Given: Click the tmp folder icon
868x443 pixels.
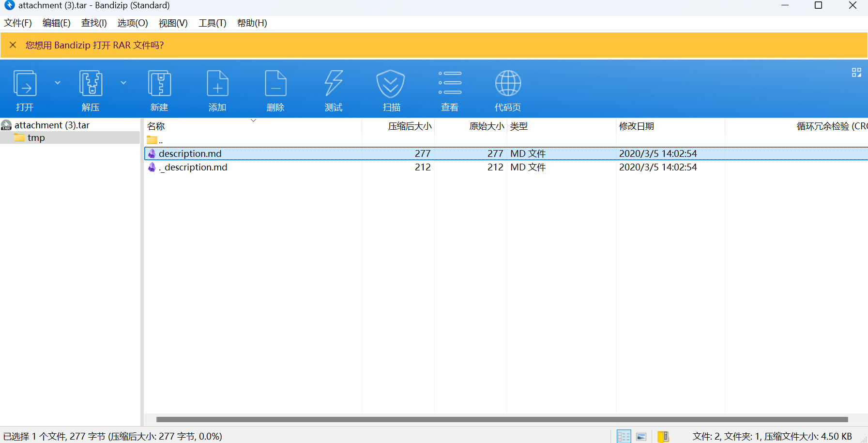Looking at the screenshot, I should 19,137.
